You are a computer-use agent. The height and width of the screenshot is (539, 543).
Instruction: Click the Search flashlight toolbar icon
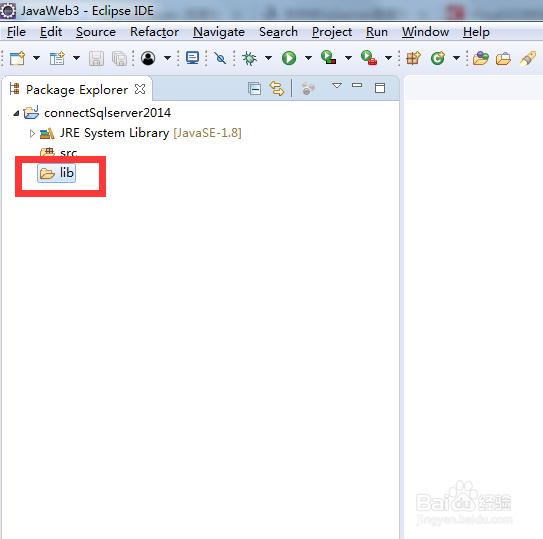(528, 58)
